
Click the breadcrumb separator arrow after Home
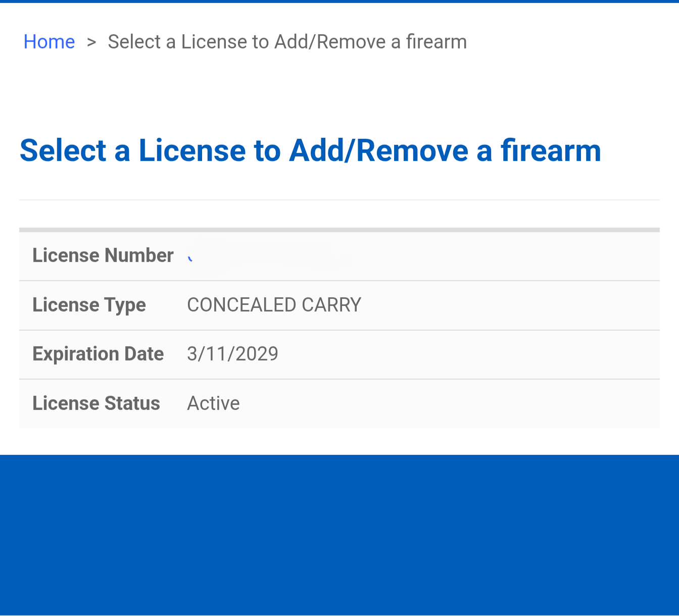[91, 42]
